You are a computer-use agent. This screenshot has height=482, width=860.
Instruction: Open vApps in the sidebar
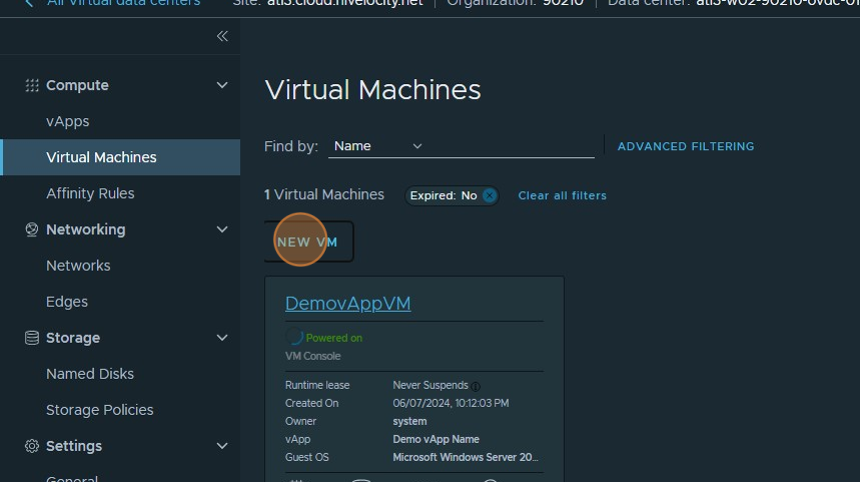click(x=67, y=121)
